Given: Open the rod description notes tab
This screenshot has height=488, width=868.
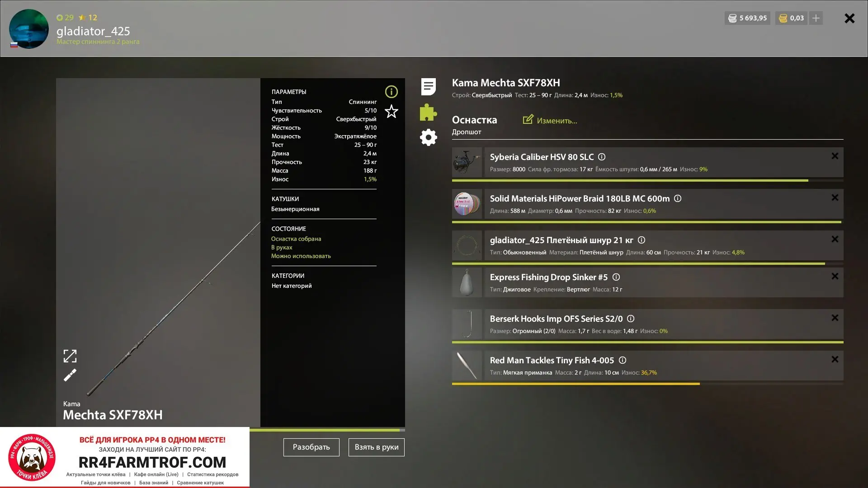Looking at the screenshot, I should click(x=428, y=86).
